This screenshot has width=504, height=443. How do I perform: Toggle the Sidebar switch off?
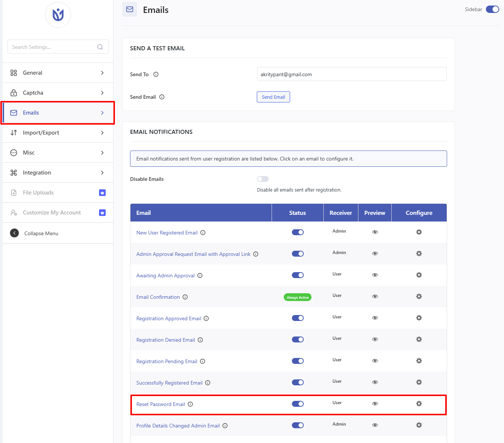pyautogui.click(x=493, y=9)
